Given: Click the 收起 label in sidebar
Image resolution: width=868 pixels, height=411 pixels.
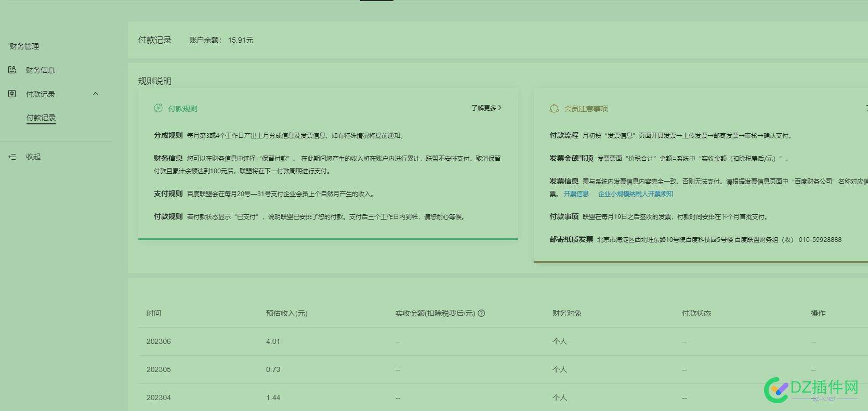Looking at the screenshot, I should click(33, 157).
